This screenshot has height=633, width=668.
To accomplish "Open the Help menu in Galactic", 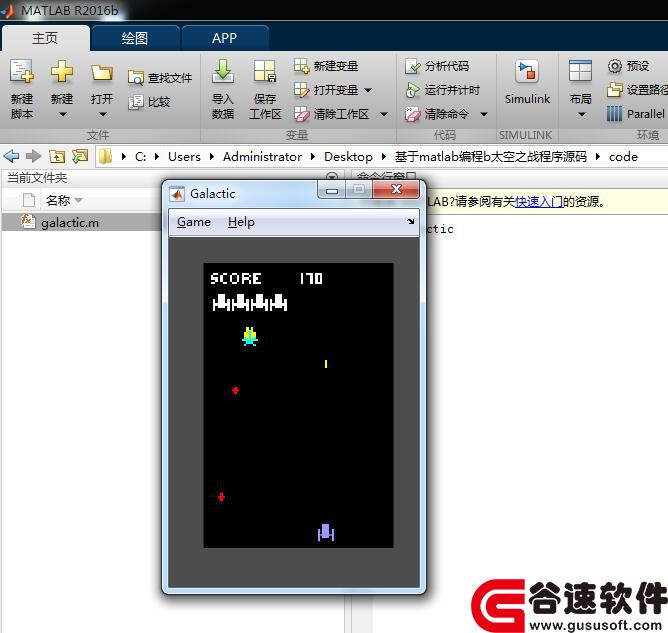I will point(241,222).
